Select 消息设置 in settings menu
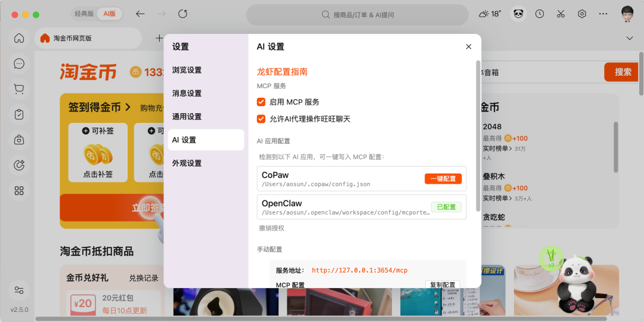This screenshot has width=644, height=322. [x=206, y=93]
